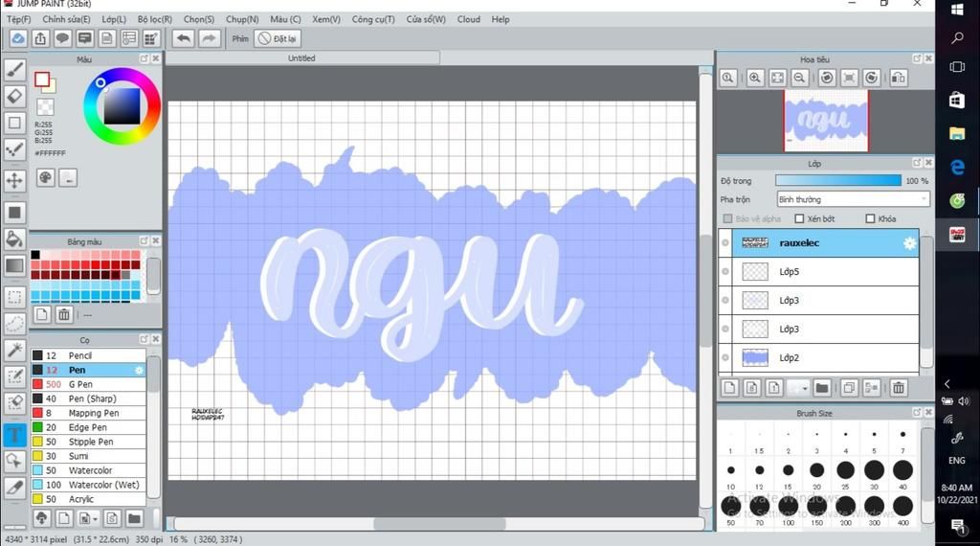Image resolution: width=980 pixels, height=546 pixels.
Task: Click the palette icon below color wheel
Action: tap(46, 177)
